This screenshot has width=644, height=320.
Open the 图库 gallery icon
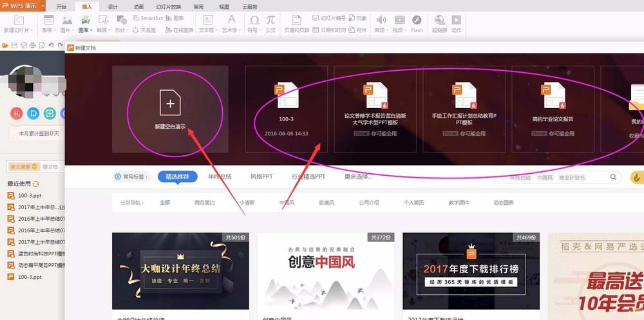(86, 20)
